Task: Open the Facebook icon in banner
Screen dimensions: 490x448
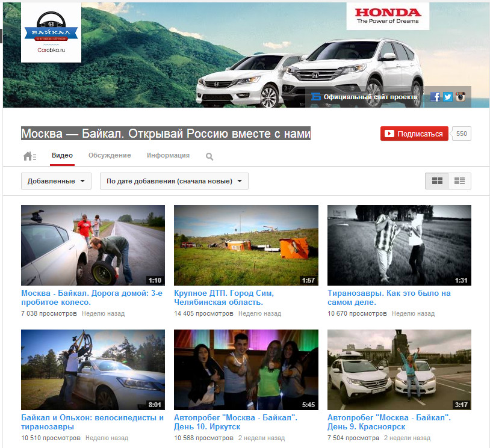Action: tap(435, 97)
